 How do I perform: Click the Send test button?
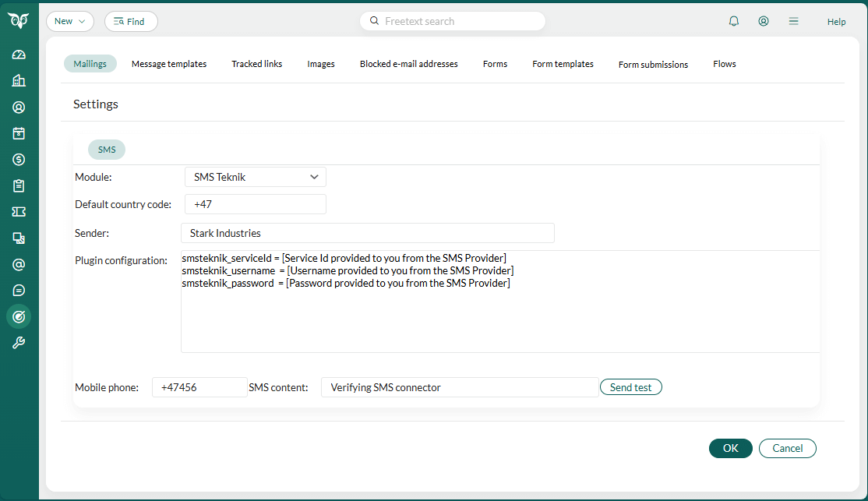pyautogui.click(x=630, y=386)
